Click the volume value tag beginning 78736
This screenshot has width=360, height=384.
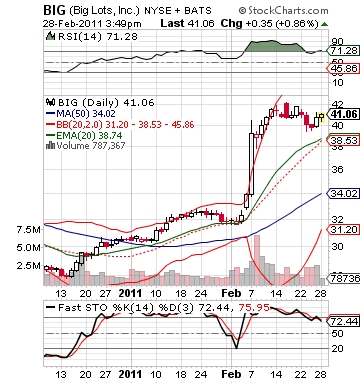click(344, 278)
